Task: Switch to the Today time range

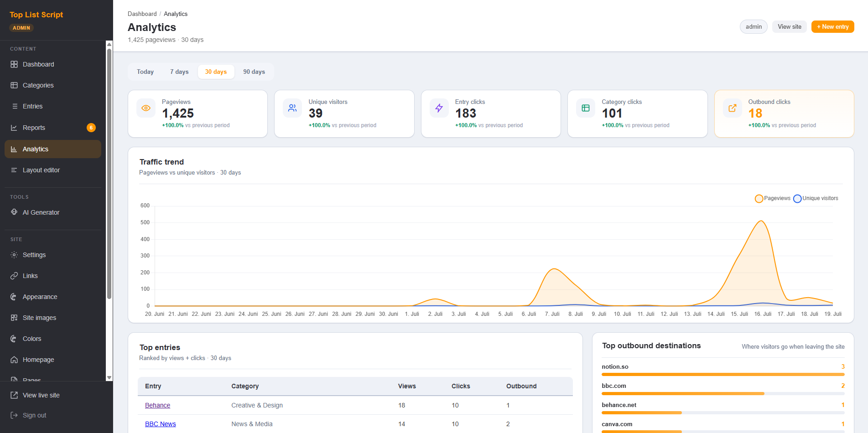Action: coord(145,72)
